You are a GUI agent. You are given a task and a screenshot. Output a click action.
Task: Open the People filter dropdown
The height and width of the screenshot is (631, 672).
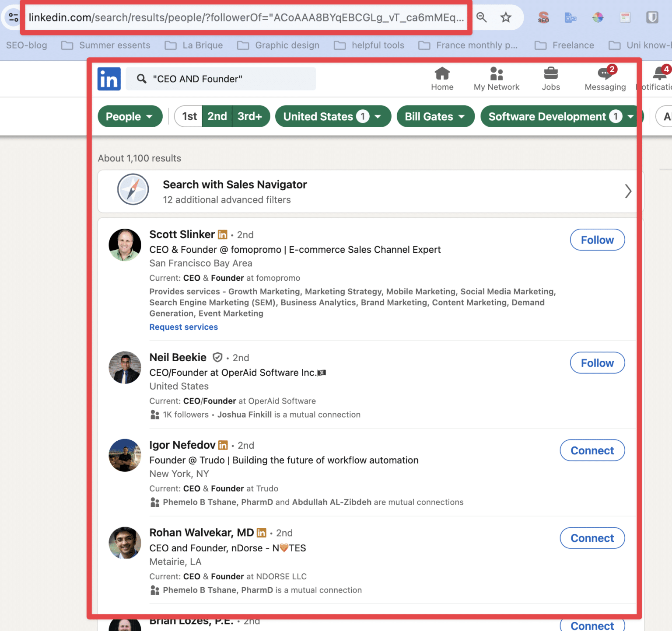coord(129,116)
